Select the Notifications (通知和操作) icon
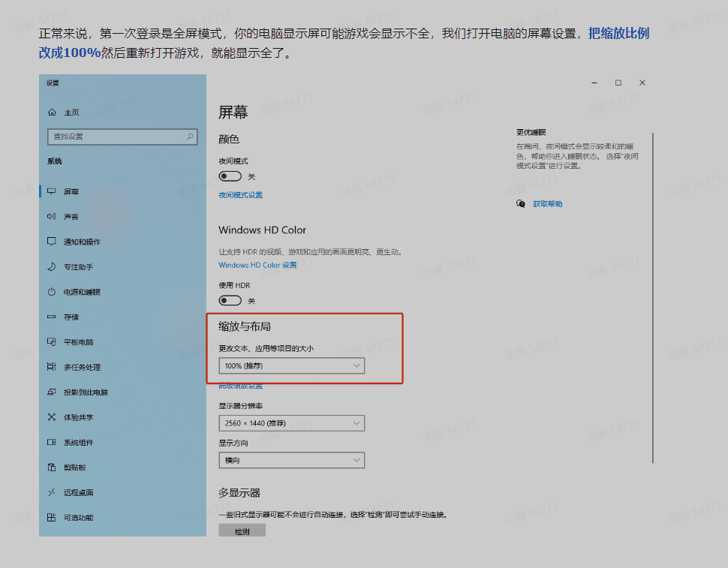The width and height of the screenshot is (728, 568). [x=52, y=242]
